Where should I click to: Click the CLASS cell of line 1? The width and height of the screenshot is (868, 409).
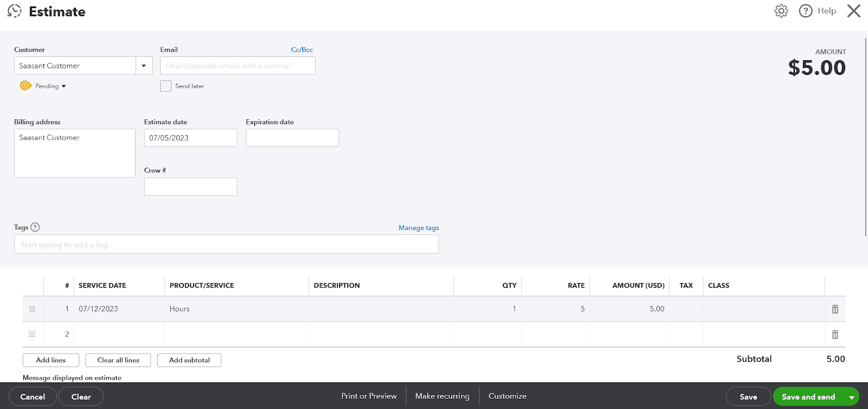pyautogui.click(x=764, y=309)
